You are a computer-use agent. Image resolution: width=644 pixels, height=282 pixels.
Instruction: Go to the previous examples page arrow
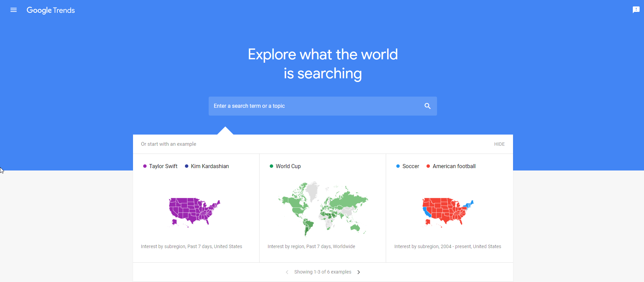coord(287,272)
